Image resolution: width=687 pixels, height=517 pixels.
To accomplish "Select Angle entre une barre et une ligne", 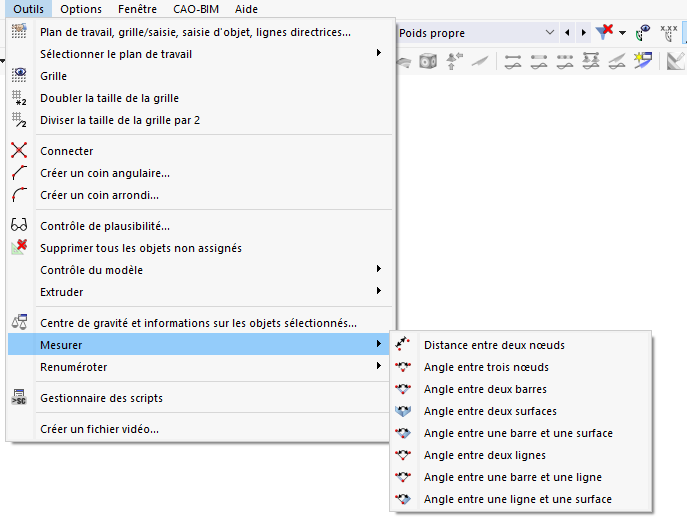I will [x=513, y=477].
